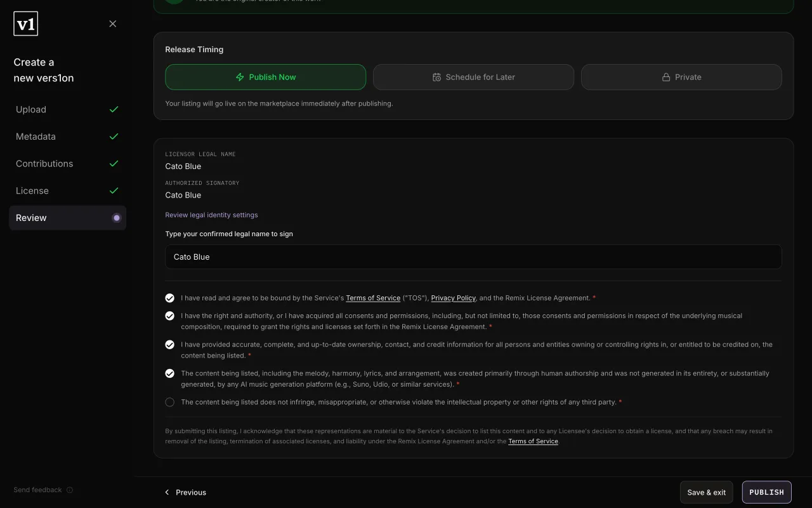Uncheck the human authorship AI checkbox
The height and width of the screenshot is (508, 812).
[x=170, y=373]
